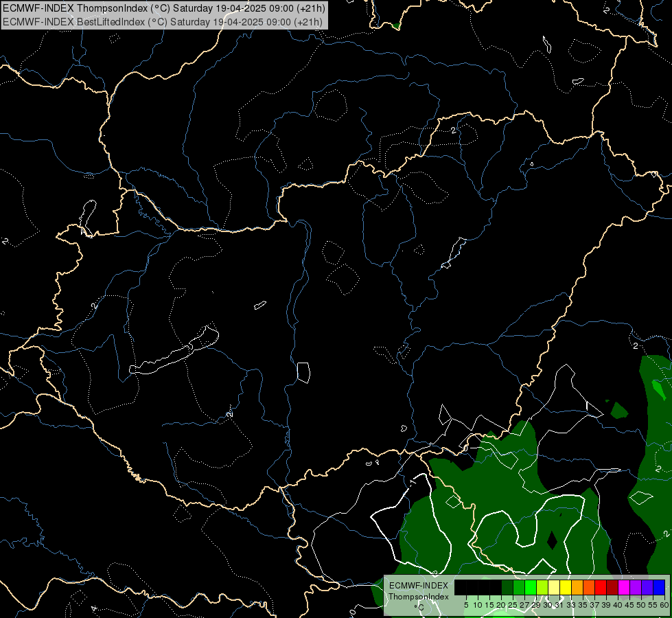The image size is (672, 618).
Task: Click the legend scale value '40'
Action: pyautogui.click(x=618, y=605)
